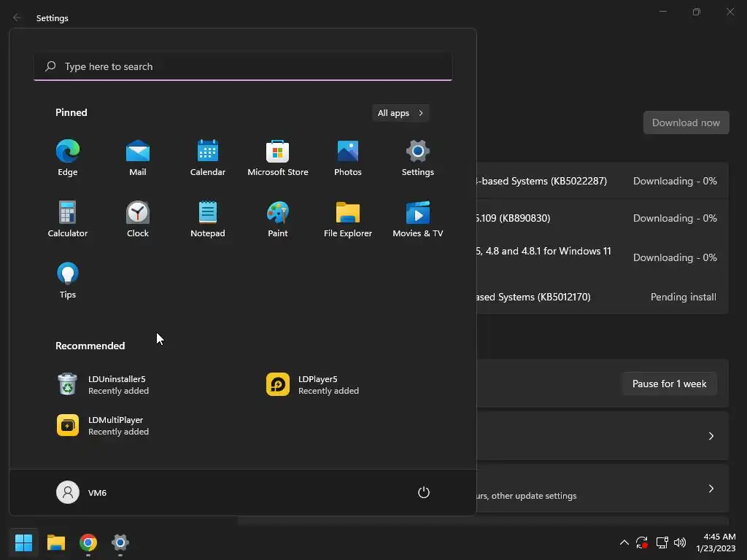The height and width of the screenshot is (560, 747).
Task: Open the volume tray icon
Action: click(x=680, y=542)
